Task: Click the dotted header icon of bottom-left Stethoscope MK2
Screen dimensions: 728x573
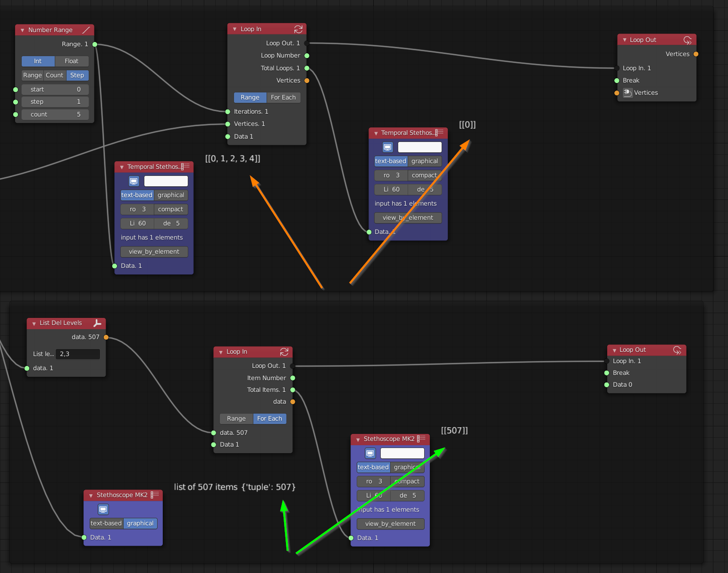Action: point(155,495)
